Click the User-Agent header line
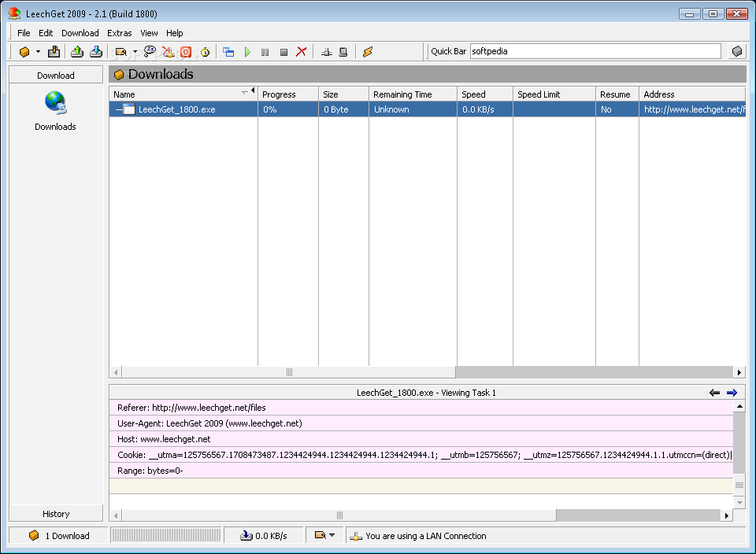The height and width of the screenshot is (554, 756). pos(421,423)
